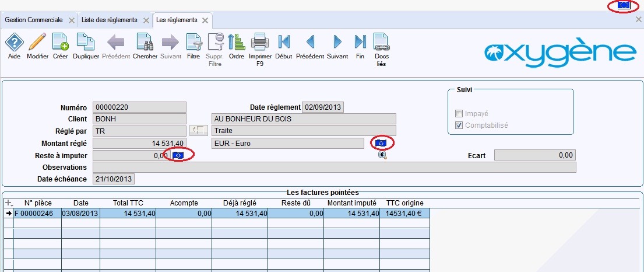The height and width of the screenshot is (272, 644).
Task: Click the Euro flag beside Reste à imputer
Action: [x=178, y=155]
